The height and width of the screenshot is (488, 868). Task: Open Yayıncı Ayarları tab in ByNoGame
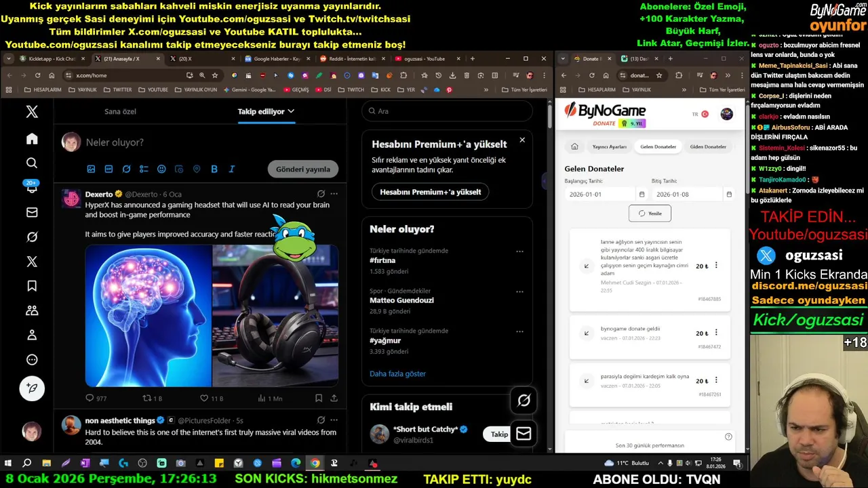(609, 146)
